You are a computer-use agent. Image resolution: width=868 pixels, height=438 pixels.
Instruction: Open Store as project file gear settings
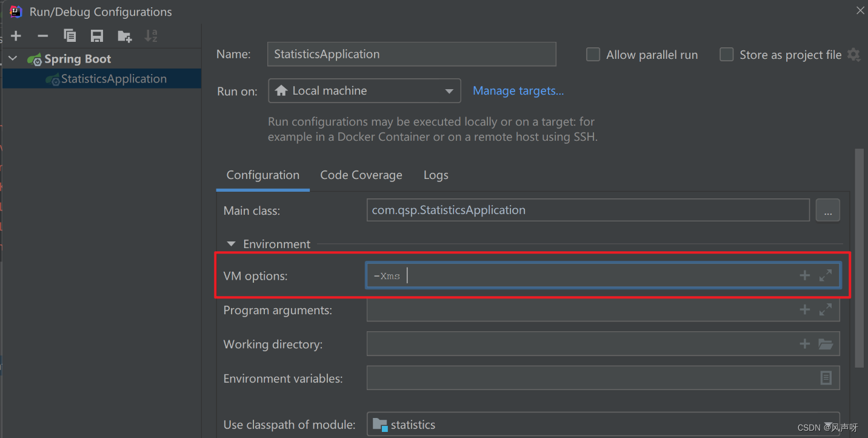854,55
